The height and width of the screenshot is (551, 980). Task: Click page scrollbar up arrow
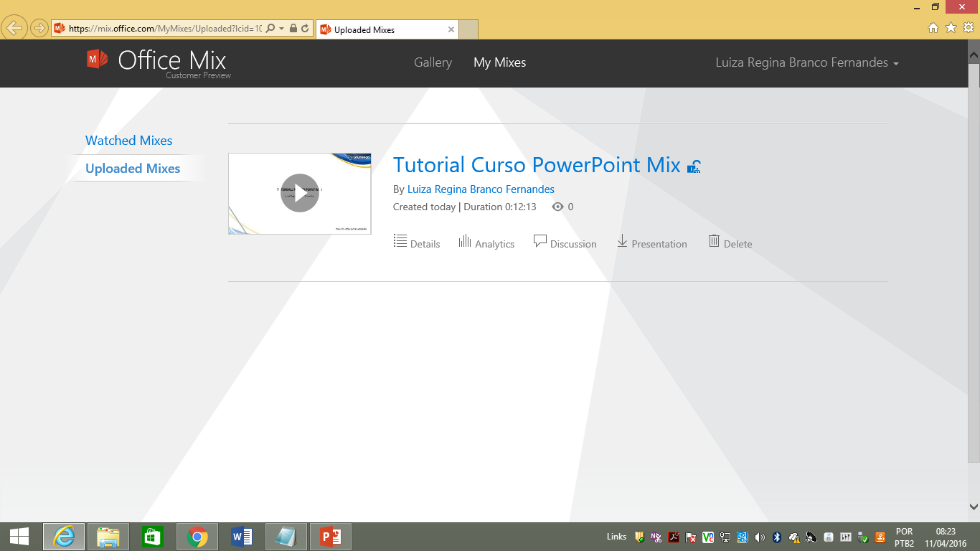click(x=974, y=55)
